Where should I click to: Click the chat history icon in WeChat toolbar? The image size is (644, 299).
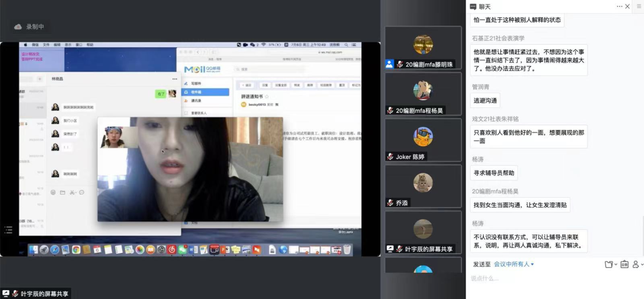[x=82, y=192]
